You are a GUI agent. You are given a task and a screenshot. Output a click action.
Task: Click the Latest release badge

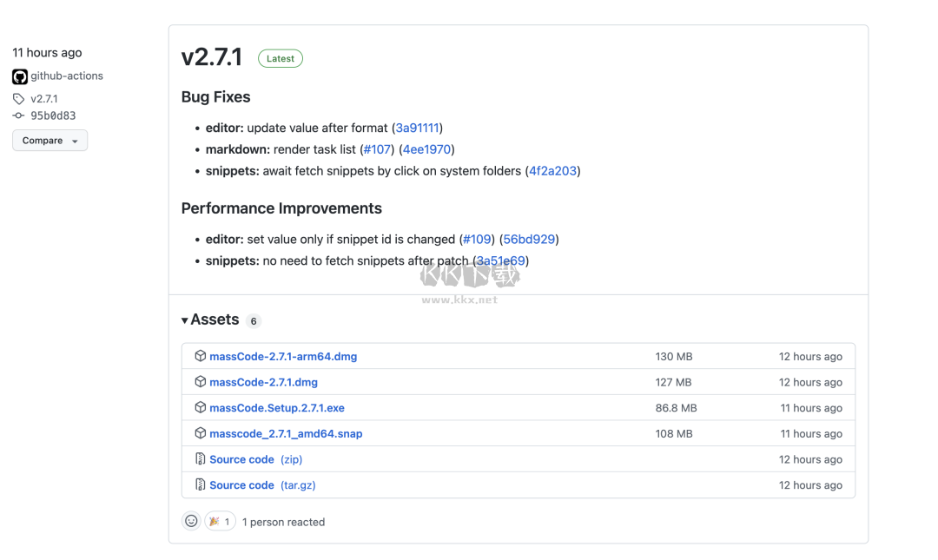280,59
